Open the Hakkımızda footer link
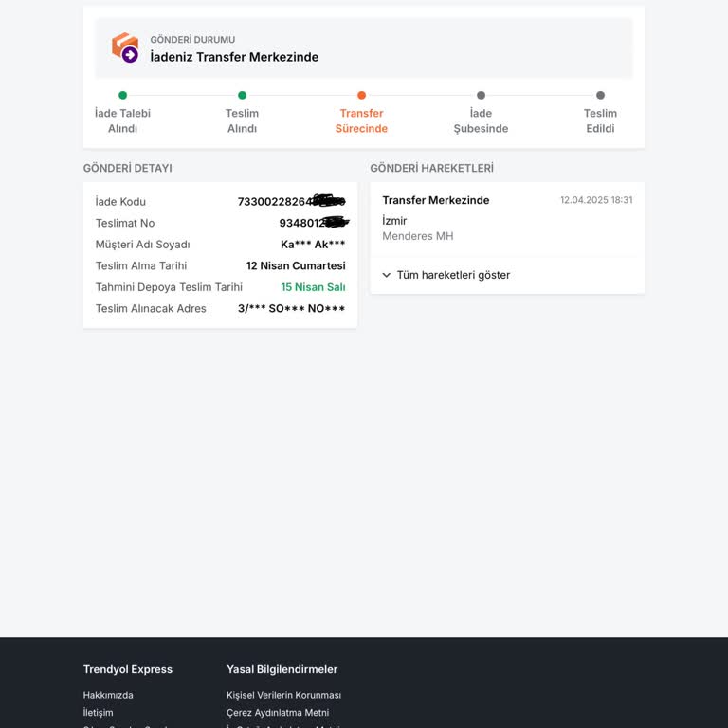728x728 pixels. (108, 695)
